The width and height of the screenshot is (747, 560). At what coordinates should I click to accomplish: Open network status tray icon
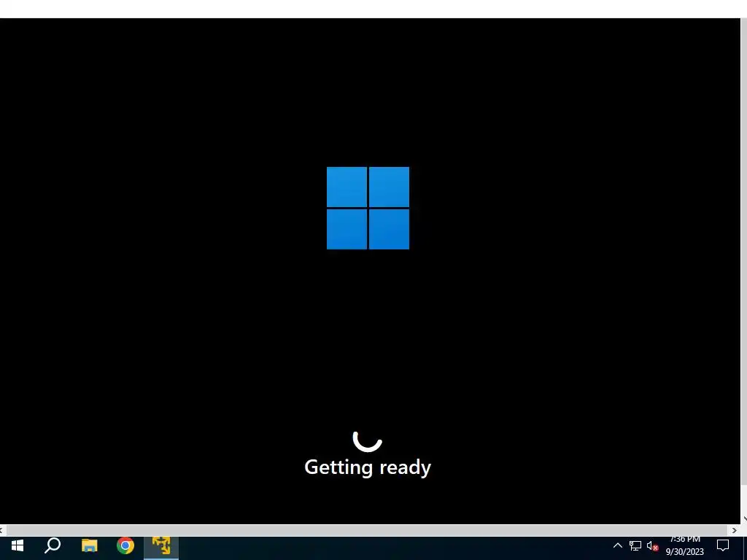635,545
